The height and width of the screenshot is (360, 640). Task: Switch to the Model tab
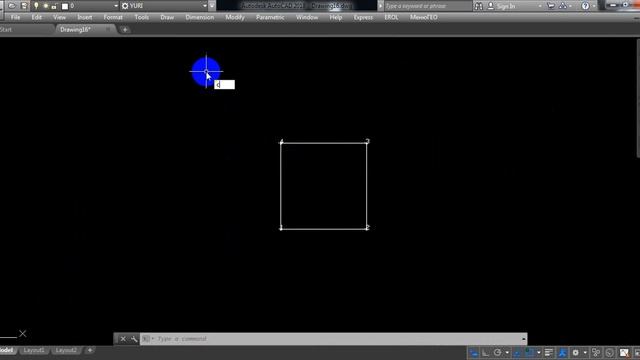click(x=7, y=350)
